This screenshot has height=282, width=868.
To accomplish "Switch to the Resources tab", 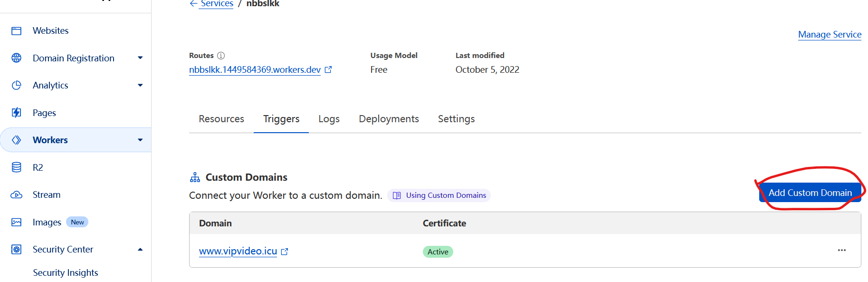I will coord(221,119).
